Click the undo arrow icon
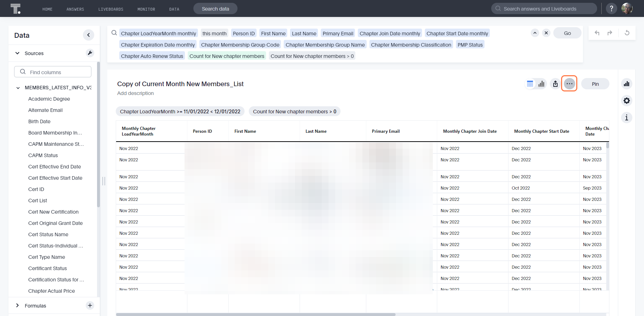This screenshot has height=316, width=644. pyautogui.click(x=597, y=33)
